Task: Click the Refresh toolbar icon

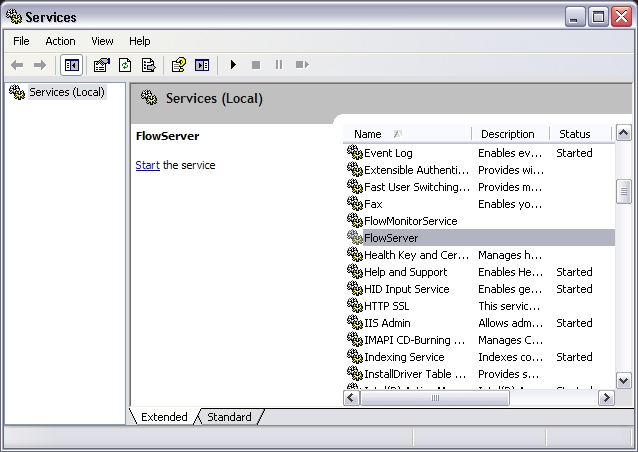Action: pos(125,65)
